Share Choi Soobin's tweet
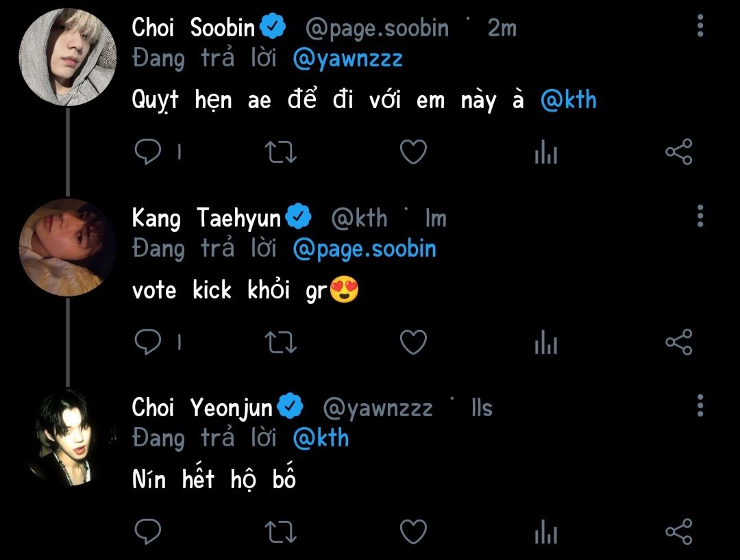Image resolution: width=740 pixels, height=560 pixels. point(679,152)
